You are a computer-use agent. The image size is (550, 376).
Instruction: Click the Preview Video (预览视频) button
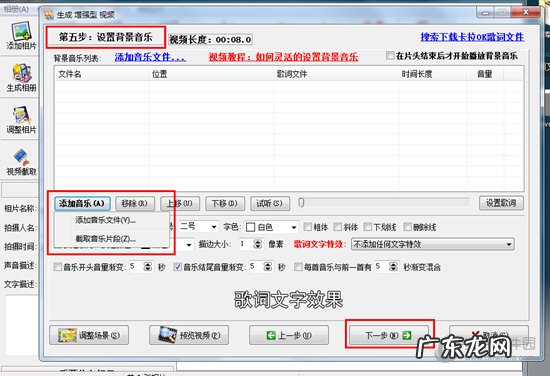pos(189,335)
